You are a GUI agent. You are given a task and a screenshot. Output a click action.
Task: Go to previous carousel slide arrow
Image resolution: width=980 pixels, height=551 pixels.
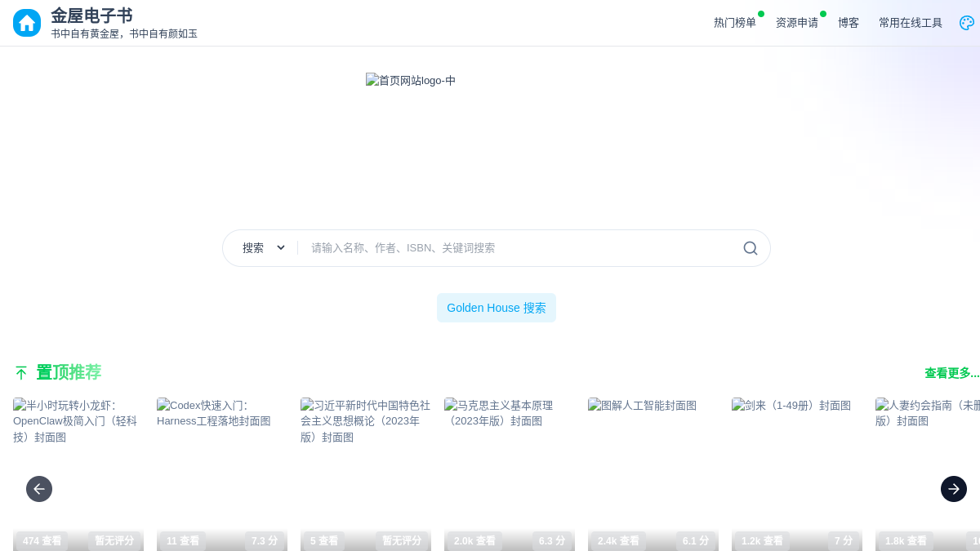click(39, 489)
